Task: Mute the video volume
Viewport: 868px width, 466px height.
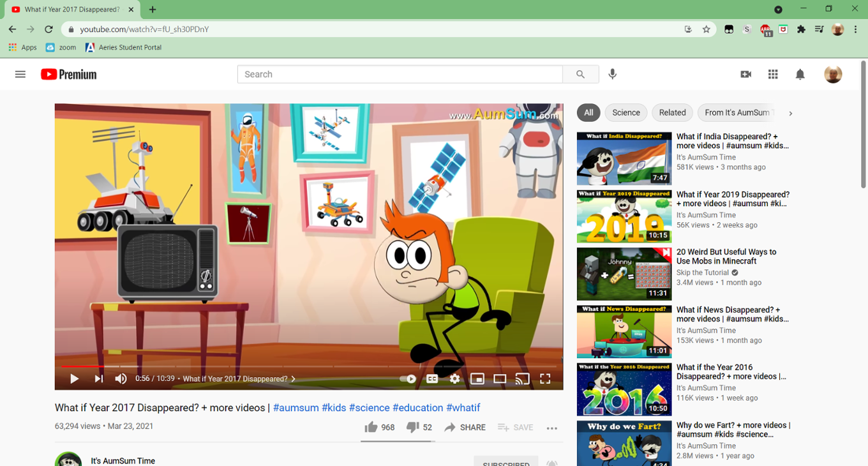Action: (x=121, y=379)
